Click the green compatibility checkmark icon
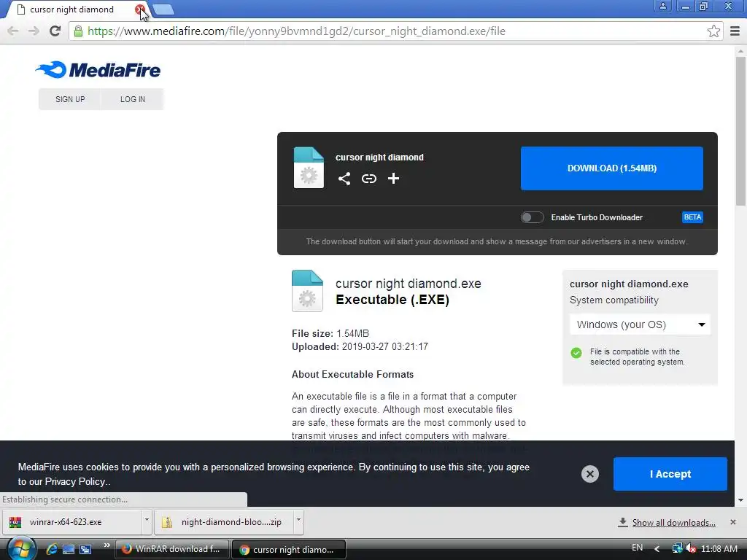747x560 pixels. coord(576,353)
